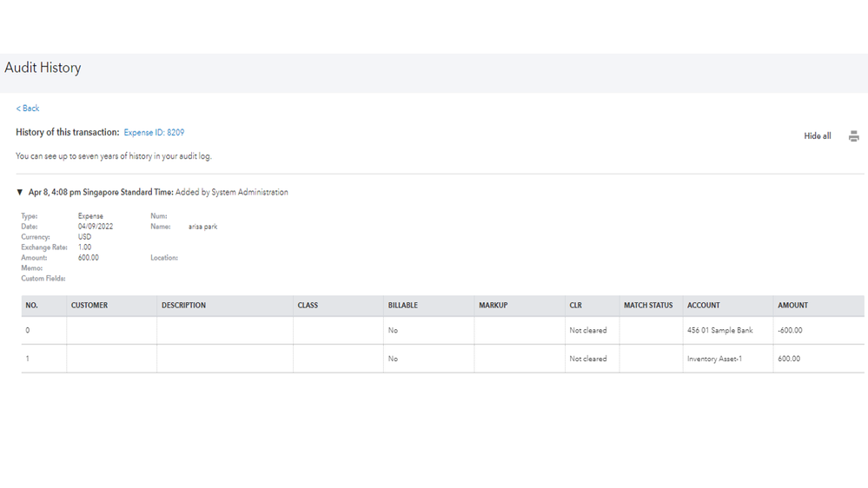The width and height of the screenshot is (868, 488).
Task: Click the NO. column header
Action: [32, 306]
